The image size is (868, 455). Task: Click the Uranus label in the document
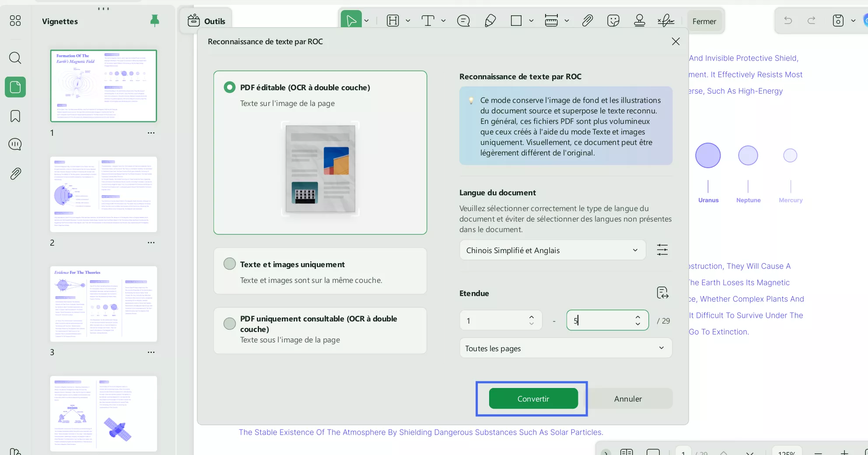click(708, 200)
